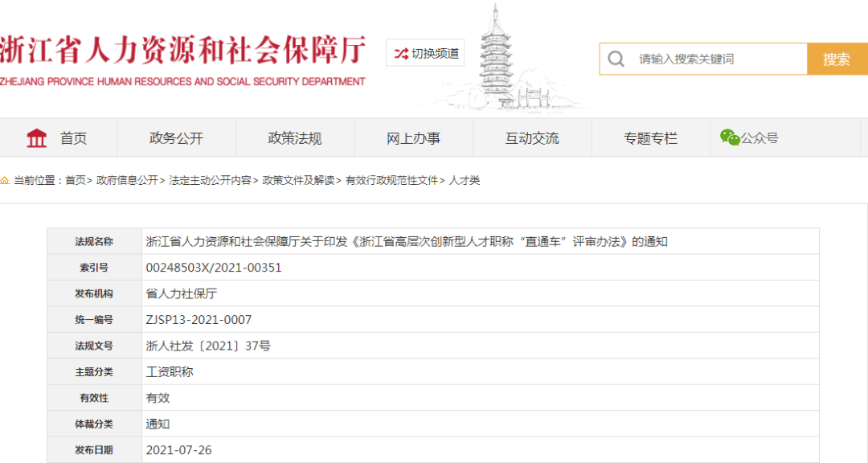The image size is (868, 463).
Task: Click the 法规名称 row label
Action: (94, 241)
